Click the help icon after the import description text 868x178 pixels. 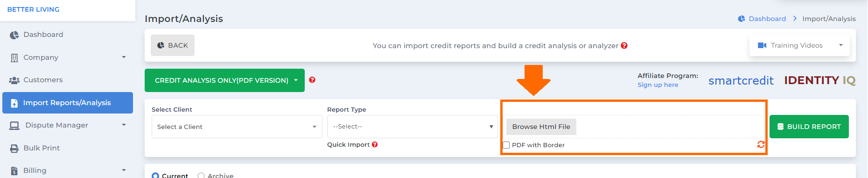624,45
